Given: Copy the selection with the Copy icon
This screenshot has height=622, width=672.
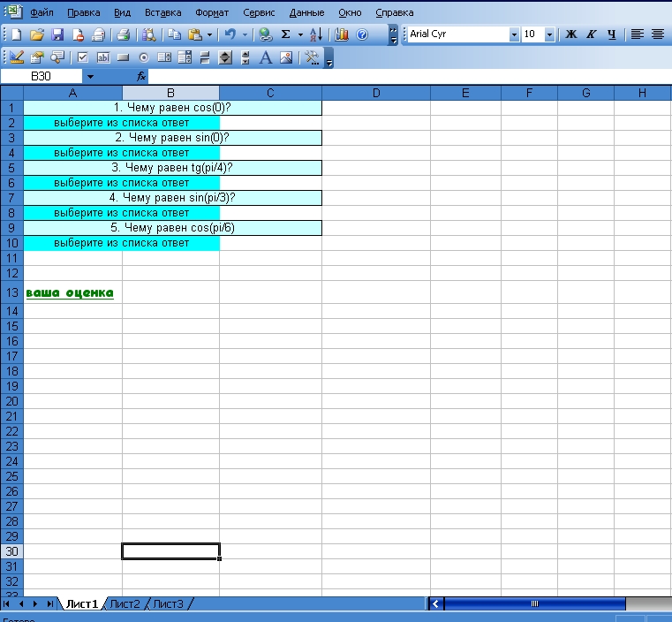Looking at the screenshot, I should [x=174, y=34].
